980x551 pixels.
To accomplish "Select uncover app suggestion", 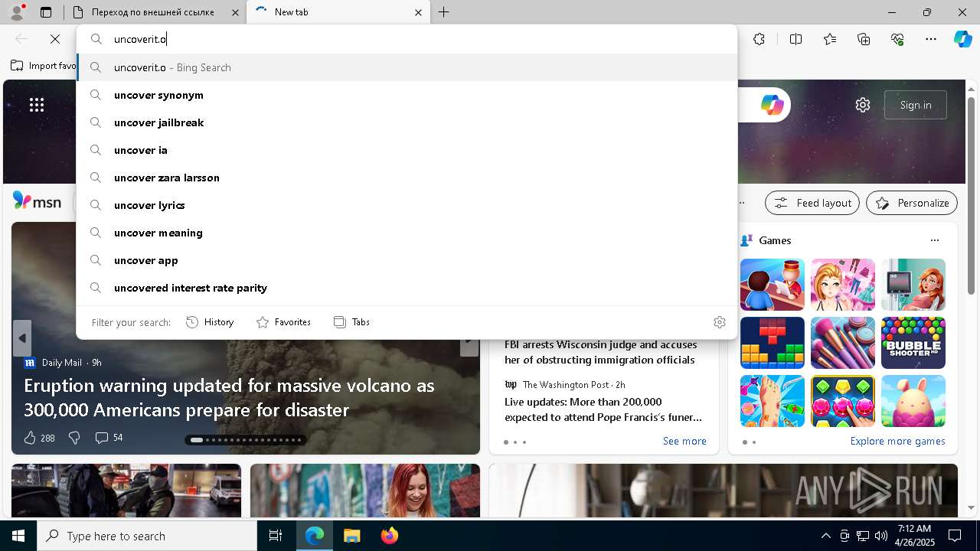I will pyautogui.click(x=407, y=260).
